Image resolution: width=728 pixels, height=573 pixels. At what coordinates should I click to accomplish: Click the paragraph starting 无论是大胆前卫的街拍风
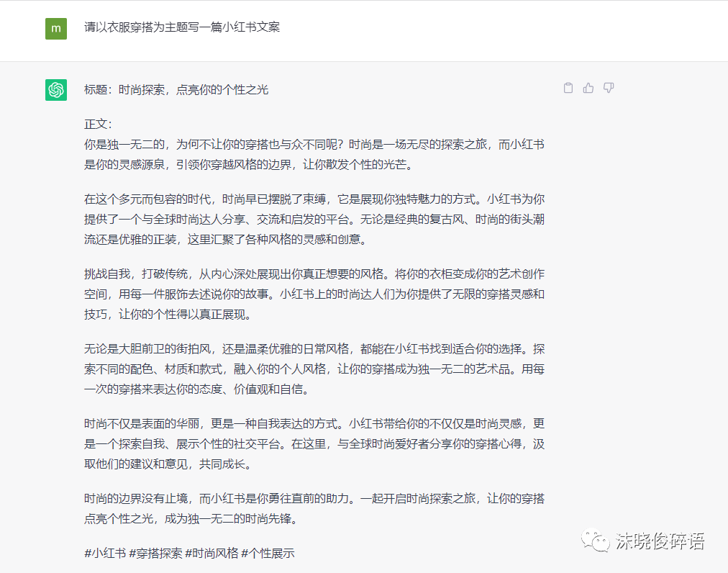314,369
